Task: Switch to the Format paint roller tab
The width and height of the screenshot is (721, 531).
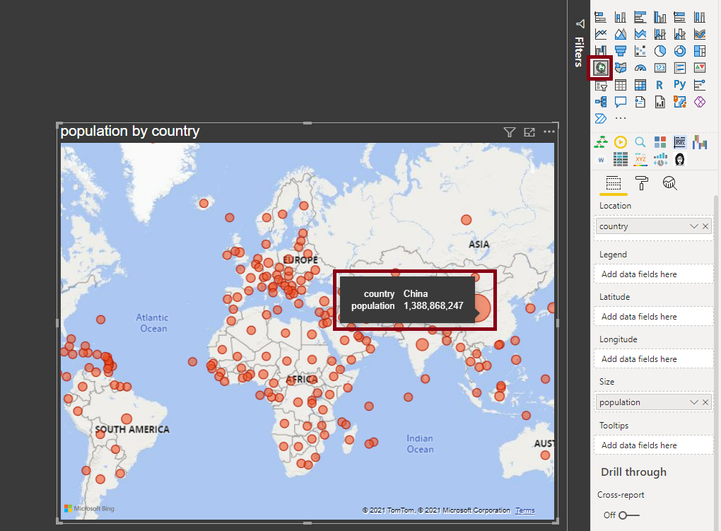Action: coord(641,183)
